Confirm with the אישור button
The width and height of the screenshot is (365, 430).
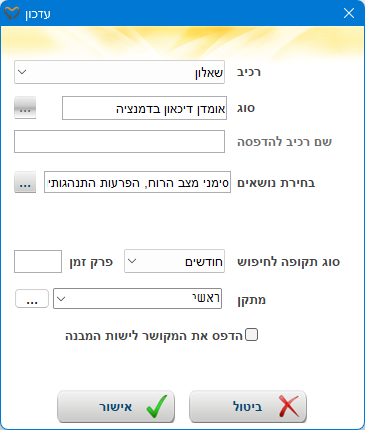point(116,406)
